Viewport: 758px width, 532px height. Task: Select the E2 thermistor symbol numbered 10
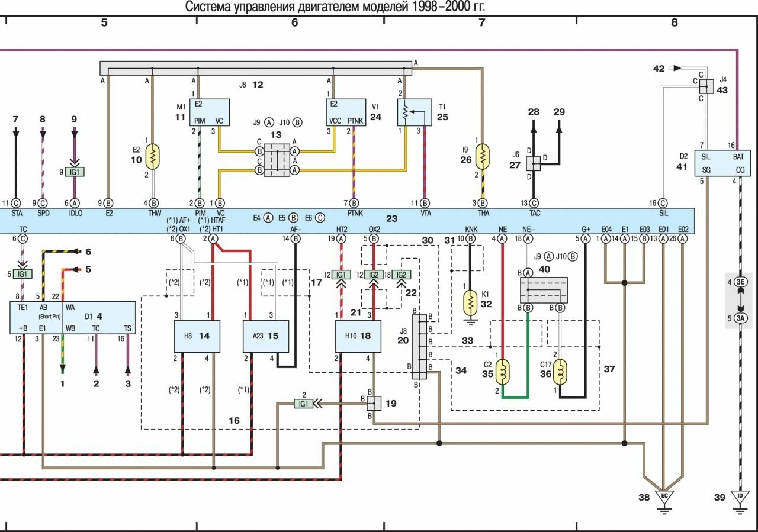pos(153,156)
